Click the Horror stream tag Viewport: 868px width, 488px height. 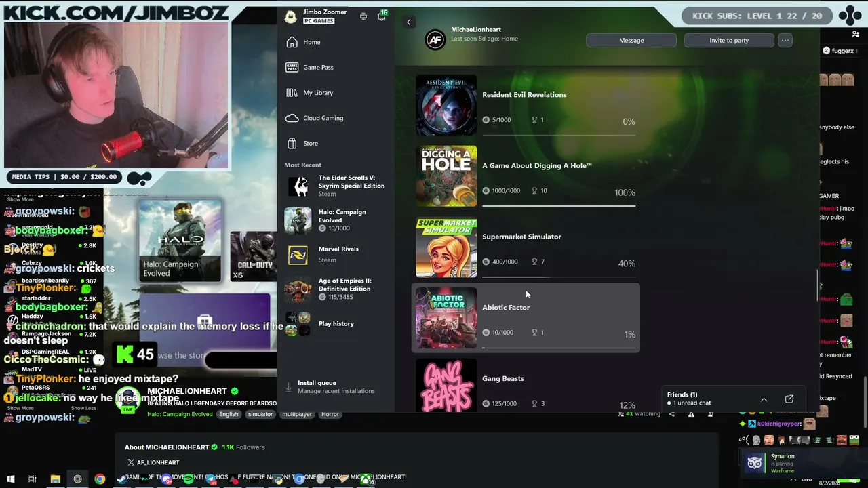click(330, 414)
